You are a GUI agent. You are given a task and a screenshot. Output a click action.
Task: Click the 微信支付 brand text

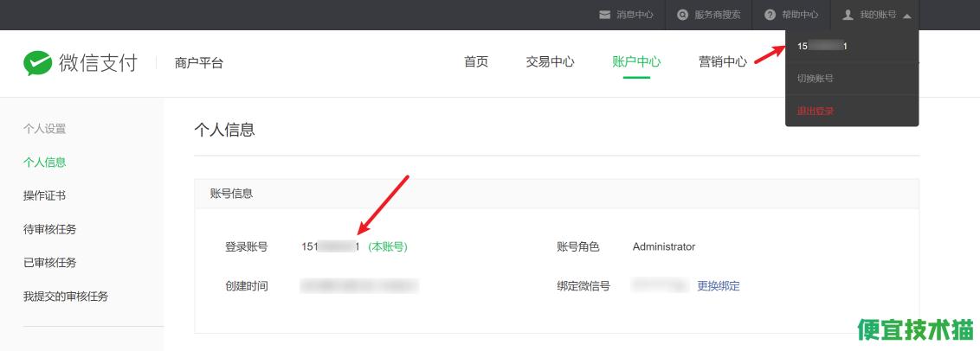click(98, 63)
